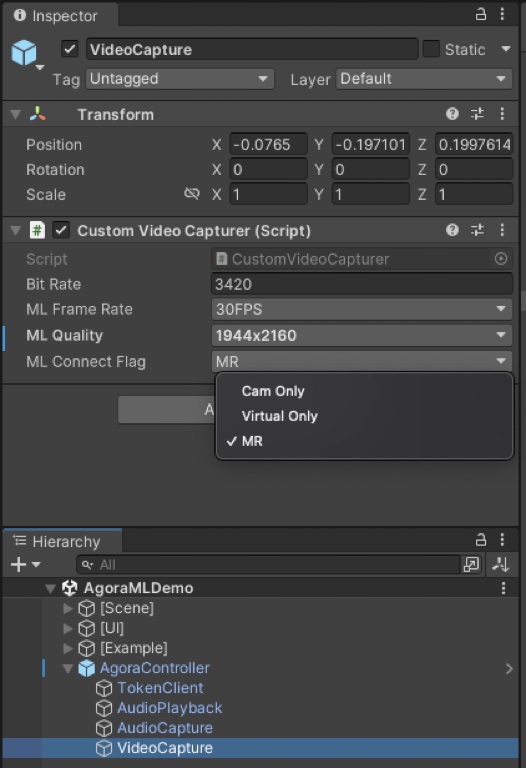Click the partly hidden Add Component button
The height and width of the screenshot is (768, 526).
click(x=167, y=409)
